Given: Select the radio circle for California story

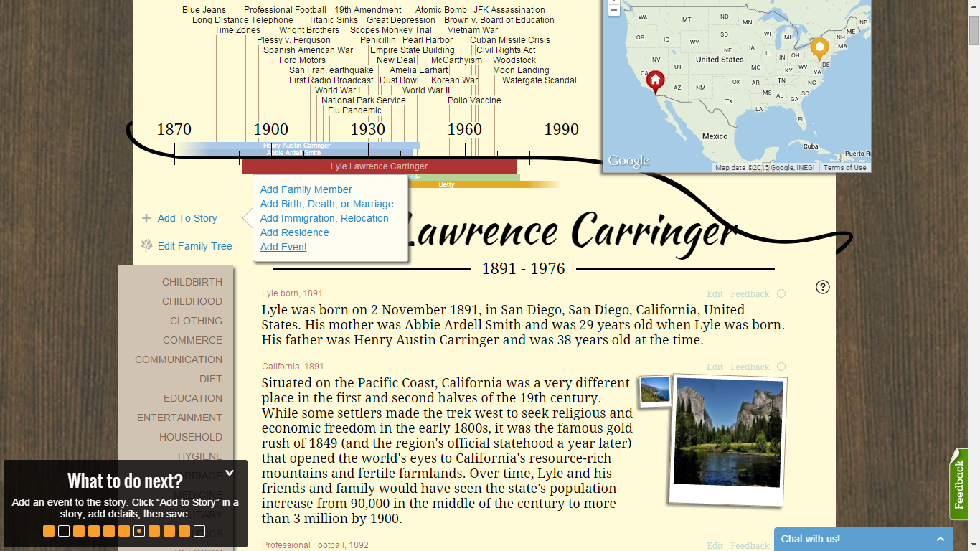Looking at the screenshot, I should point(781,367).
